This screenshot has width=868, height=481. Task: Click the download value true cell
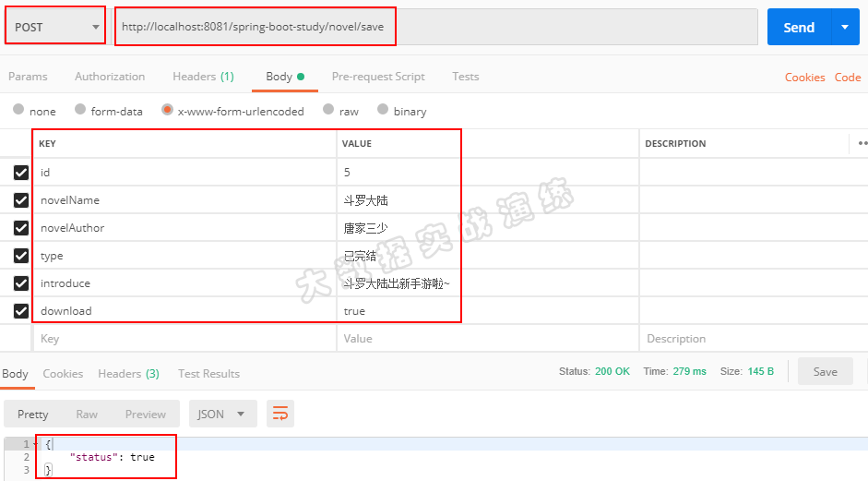pos(488,311)
